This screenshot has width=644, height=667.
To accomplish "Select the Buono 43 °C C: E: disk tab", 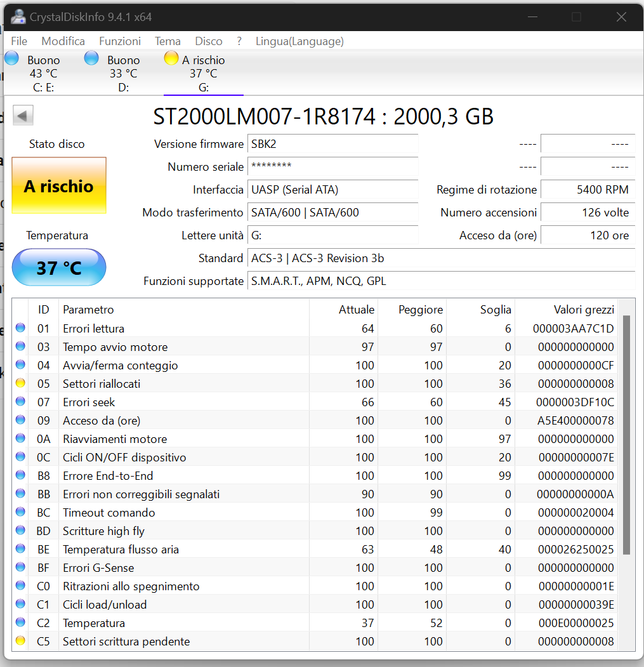I will click(x=43, y=73).
